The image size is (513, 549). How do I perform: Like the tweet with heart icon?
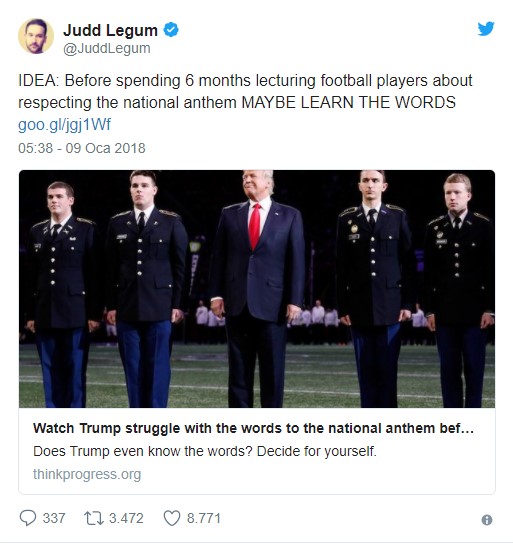coord(172,518)
